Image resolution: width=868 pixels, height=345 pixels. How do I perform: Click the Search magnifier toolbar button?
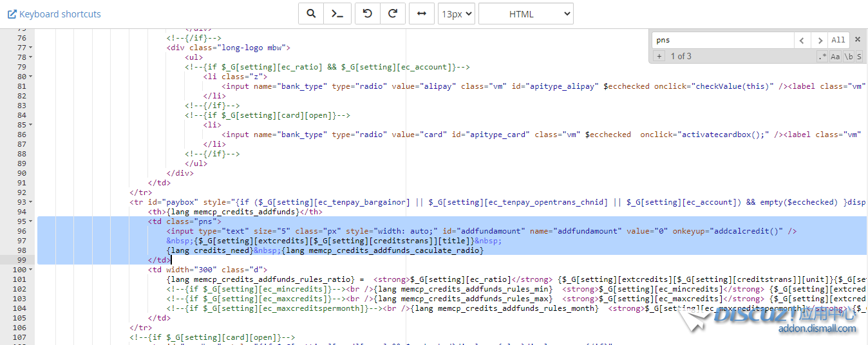(x=311, y=14)
